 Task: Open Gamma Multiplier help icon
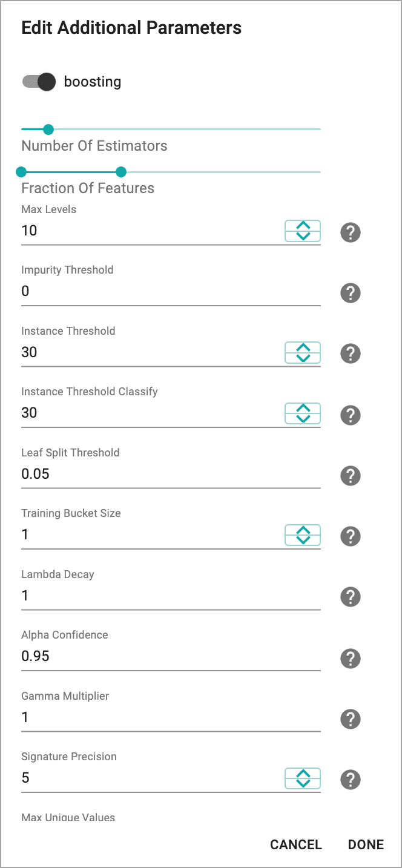[351, 719]
